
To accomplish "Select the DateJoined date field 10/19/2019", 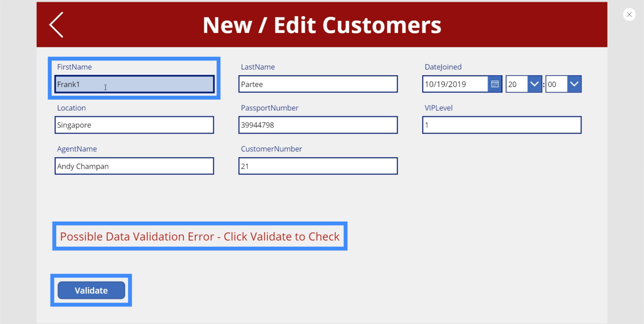I will (455, 84).
